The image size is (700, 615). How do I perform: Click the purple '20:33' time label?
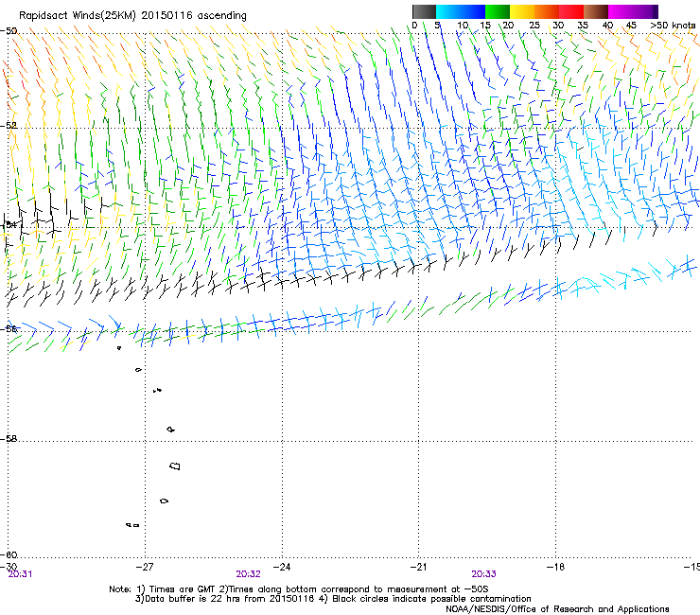[483, 574]
